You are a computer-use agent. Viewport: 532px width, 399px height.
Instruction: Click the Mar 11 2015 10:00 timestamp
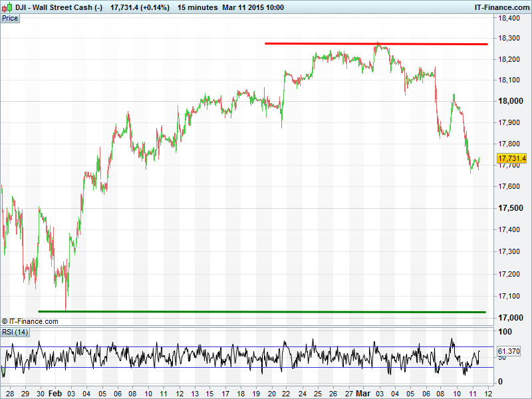click(x=255, y=7)
